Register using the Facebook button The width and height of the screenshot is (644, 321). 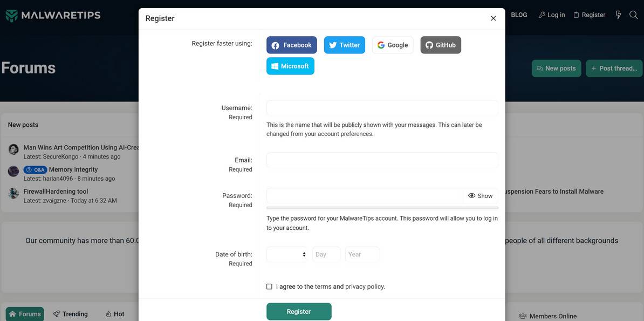click(x=291, y=45)
